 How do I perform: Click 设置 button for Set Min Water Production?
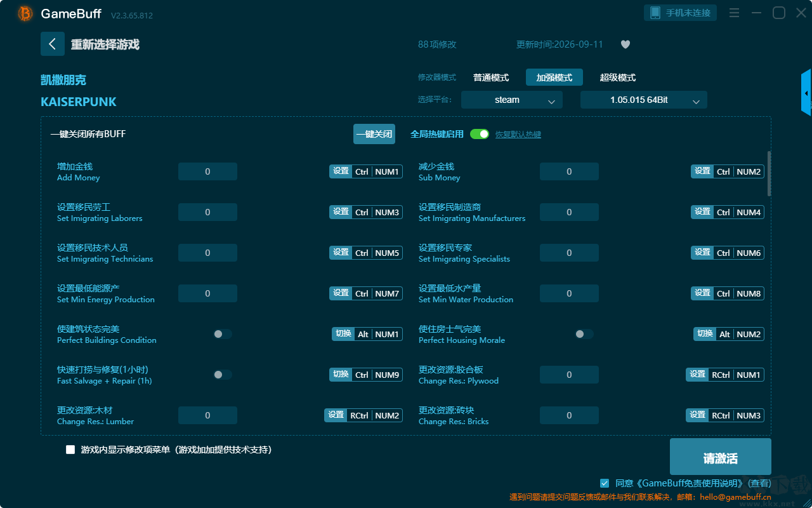coord(702,293)
